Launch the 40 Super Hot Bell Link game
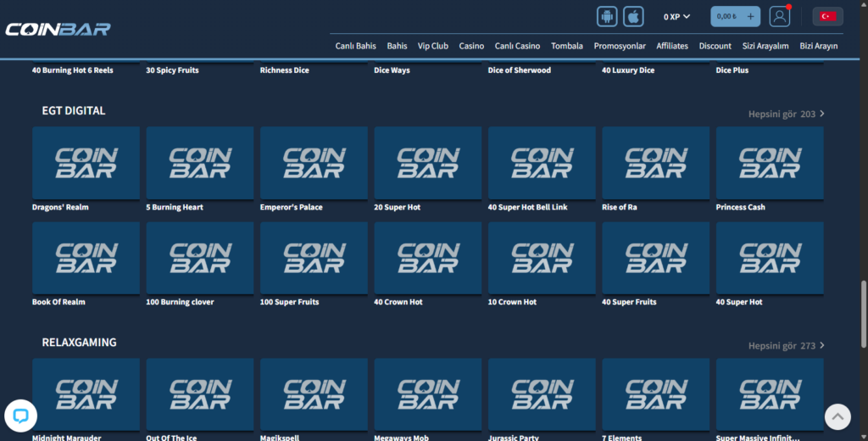 point(542,163)
